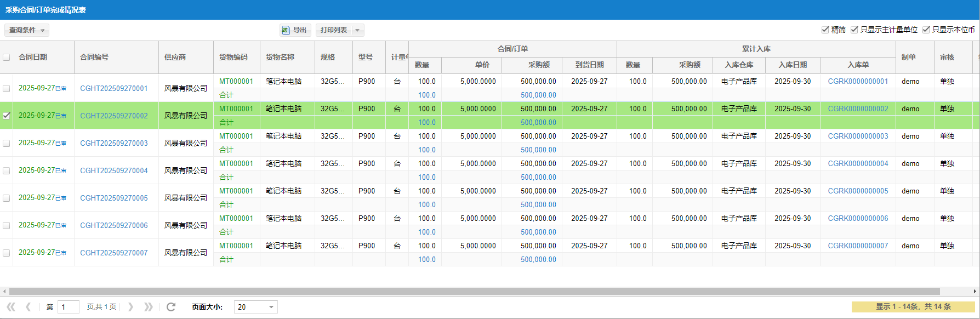
Task: Jump to the last page
Action: pyautogui.click(x=148, y=307)
